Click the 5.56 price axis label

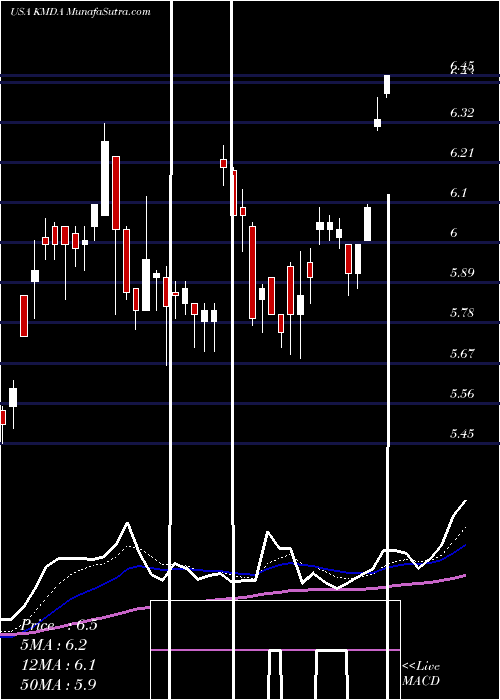tap(462, 394)
